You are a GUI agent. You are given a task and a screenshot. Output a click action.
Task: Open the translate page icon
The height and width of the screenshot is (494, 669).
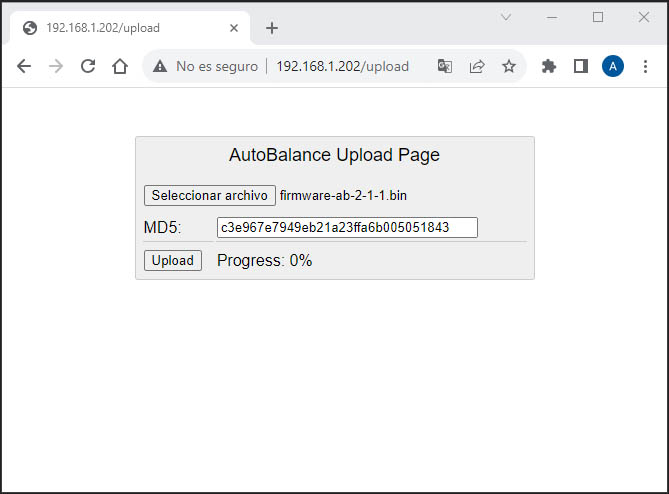pos(445,66)
